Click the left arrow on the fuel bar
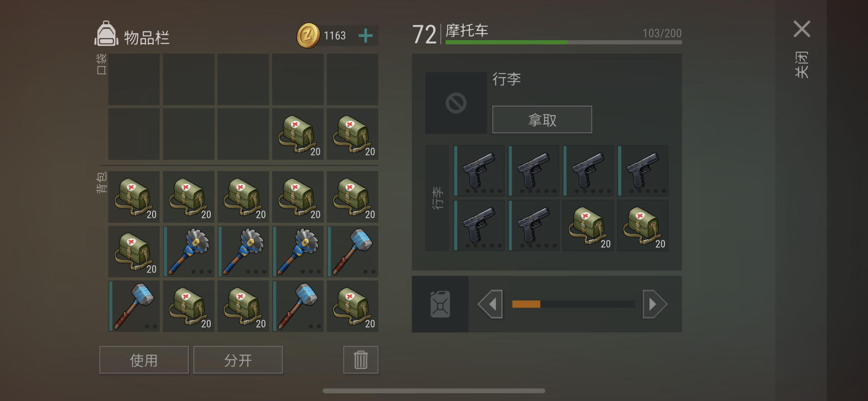868x401 pixels. click(490, 304)
